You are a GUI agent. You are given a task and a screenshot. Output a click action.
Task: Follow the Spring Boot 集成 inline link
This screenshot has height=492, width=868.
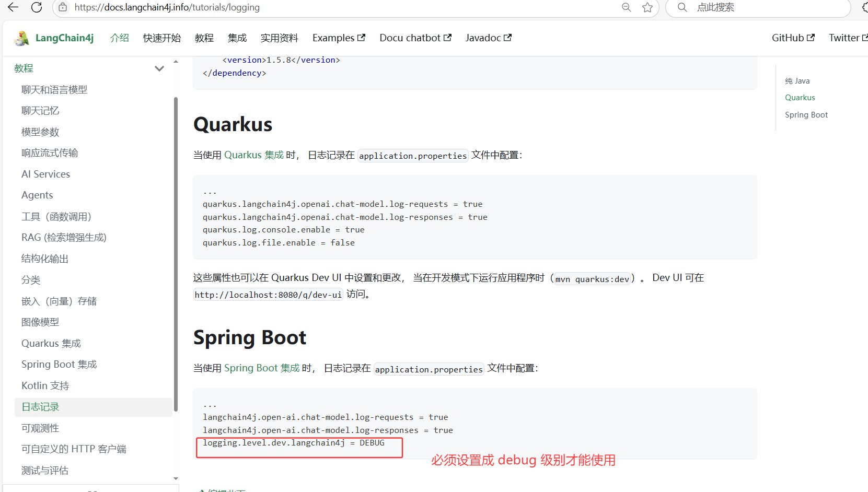coord(261,368)
